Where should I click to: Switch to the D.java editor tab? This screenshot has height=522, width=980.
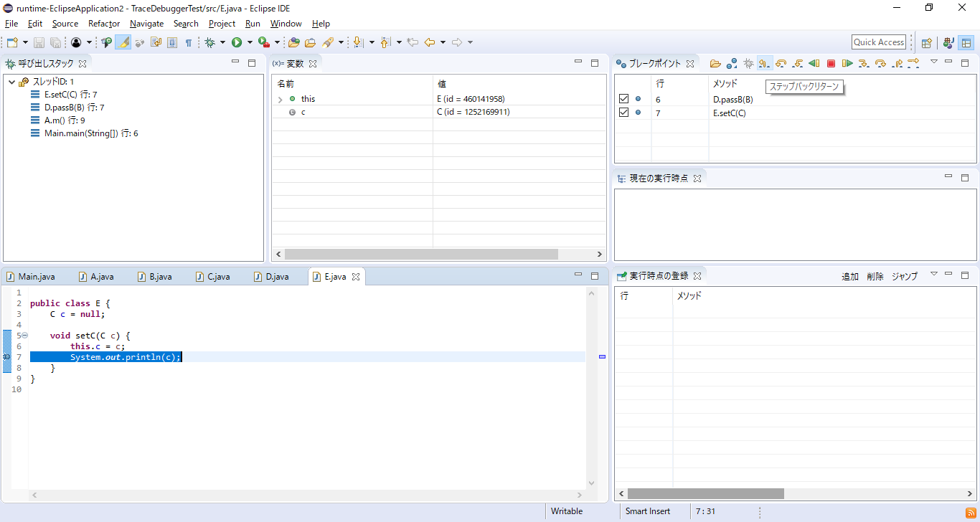coord(277,277)
